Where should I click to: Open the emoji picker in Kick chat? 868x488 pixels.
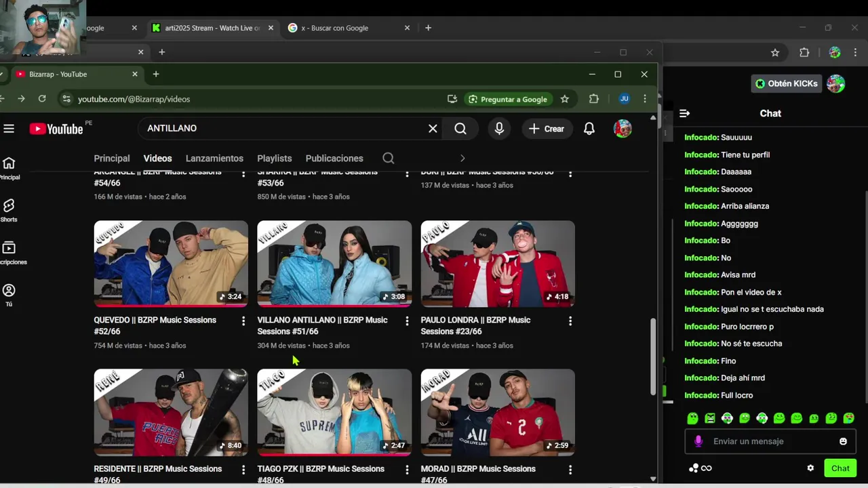[x=843, y=441]
